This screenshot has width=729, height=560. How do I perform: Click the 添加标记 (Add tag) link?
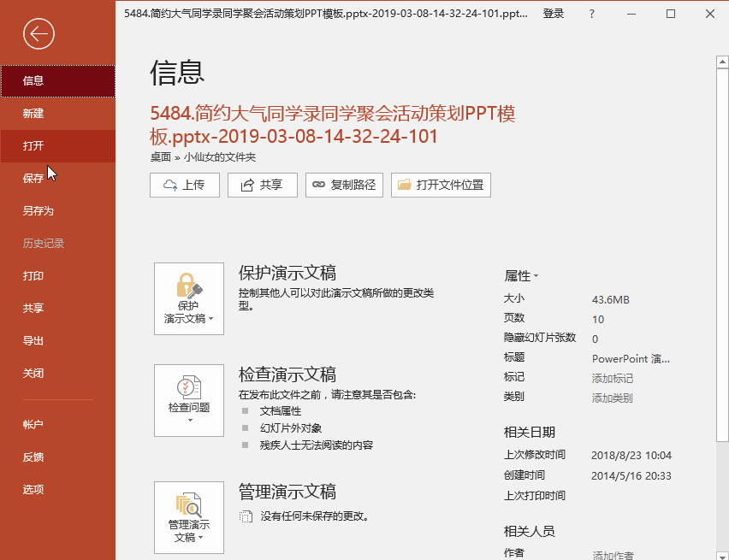[x=613, y=377]
